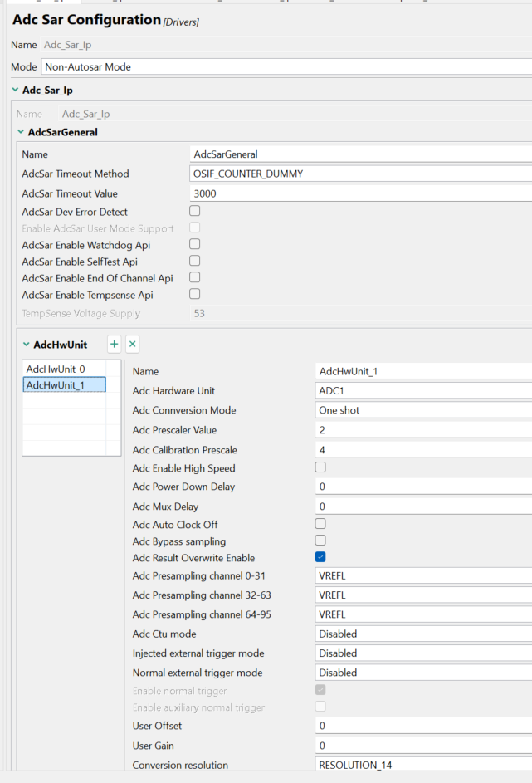Collapse the AdcSarGeneral section
Screen dimensions: 532x783
[21, 132]
